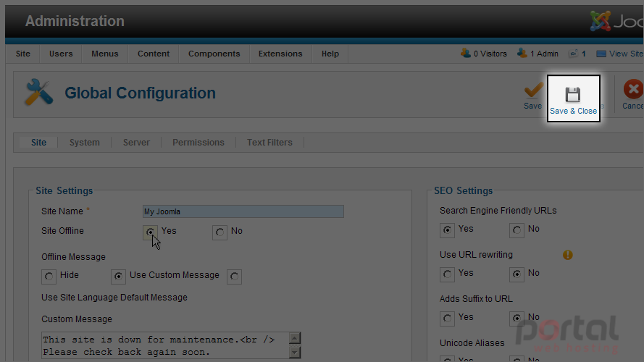Set Search Engine Friendly URLs to No
The image size is (644, 362).
coord(517,230)
